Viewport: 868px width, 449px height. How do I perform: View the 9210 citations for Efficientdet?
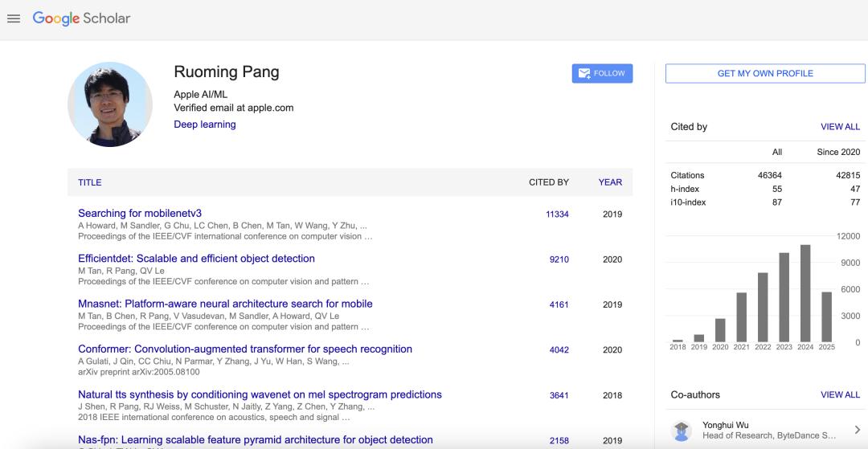[x=559, y=260]
